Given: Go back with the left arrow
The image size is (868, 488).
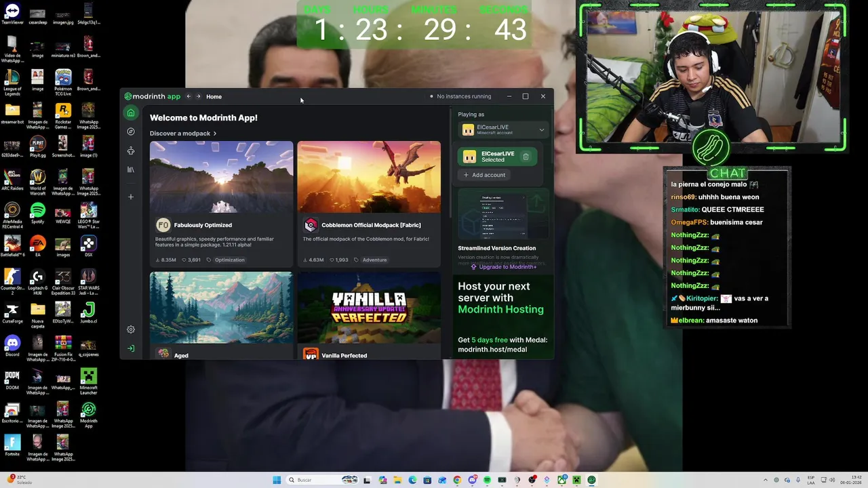Looking at the screenshot, I should (x=189, y=96).
